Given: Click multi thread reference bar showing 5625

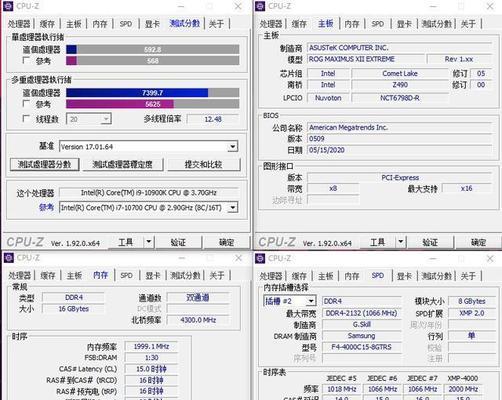Looking at the screenshot, I should coord(153,104).
